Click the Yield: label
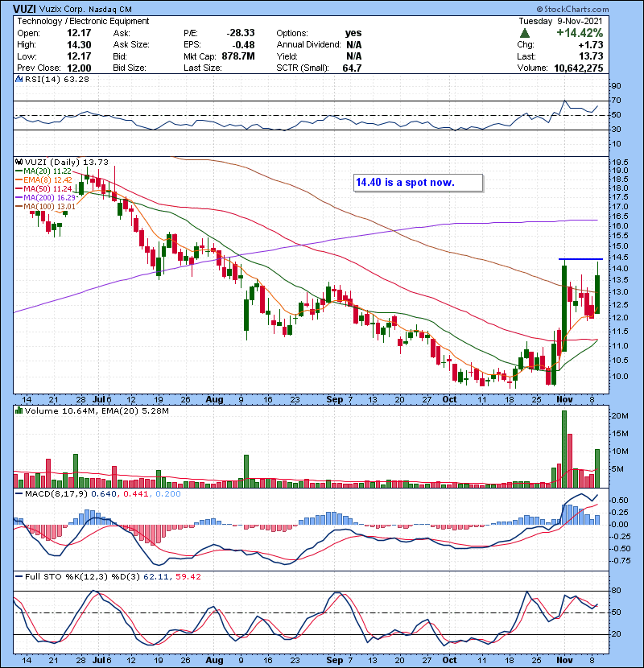The image size is (644, 668). 287,56
